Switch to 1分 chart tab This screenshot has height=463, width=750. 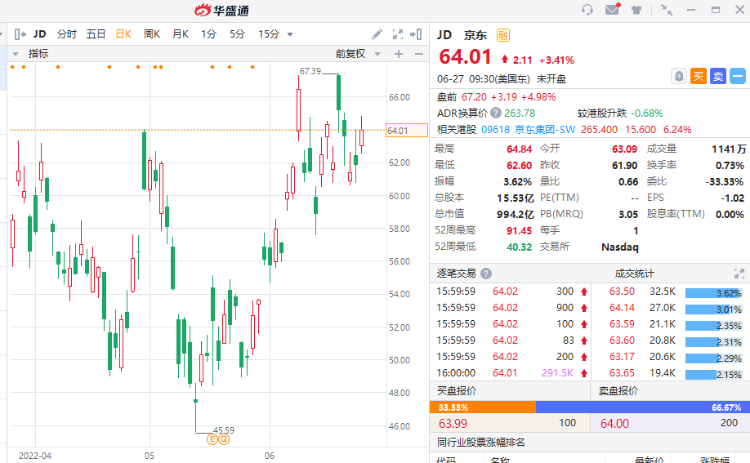[209, 34]
